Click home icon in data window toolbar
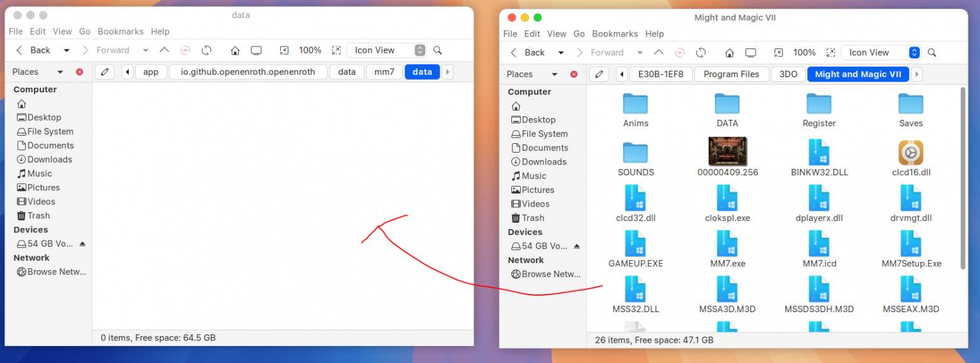The width and height of the screenshot is (980, 363). coord(235,50)
